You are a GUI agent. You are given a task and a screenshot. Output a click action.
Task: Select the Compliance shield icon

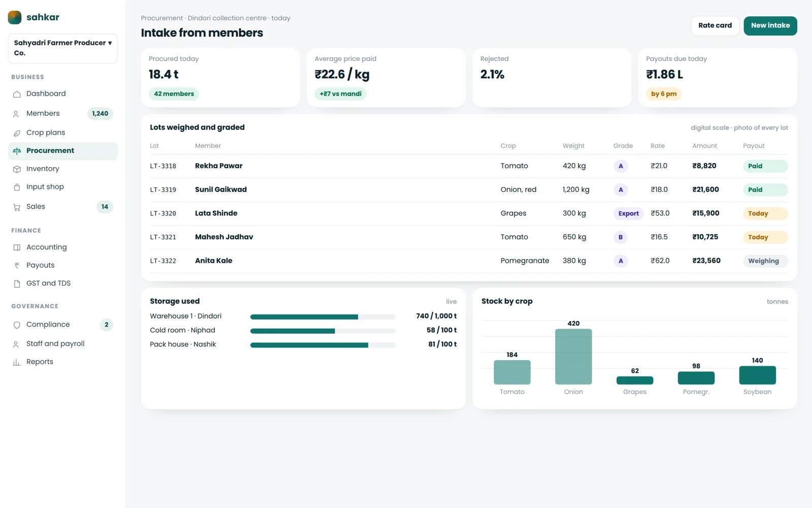[17, 325]
